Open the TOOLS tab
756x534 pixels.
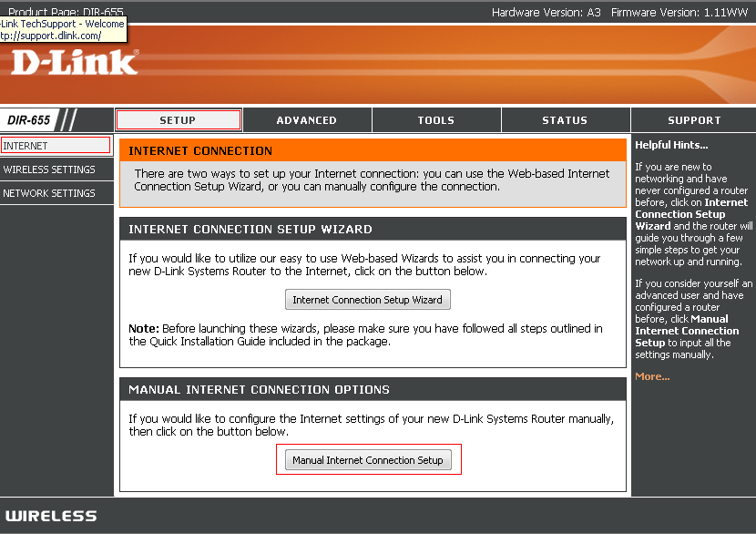[436, 120]
